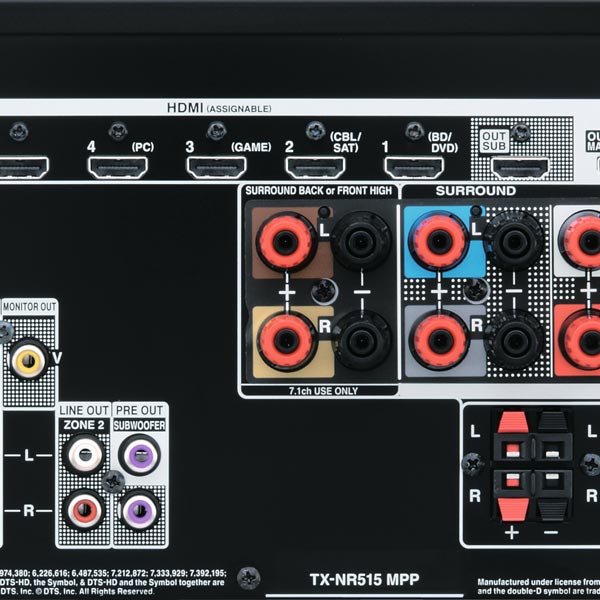Click the HDMI 3 (GAME) input port

tap(217, 168)
